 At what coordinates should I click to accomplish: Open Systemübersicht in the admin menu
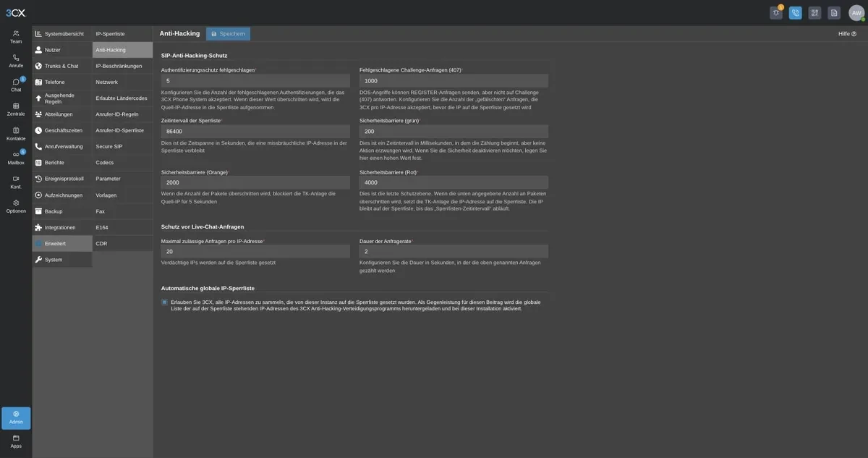click(x=62, y=34)
